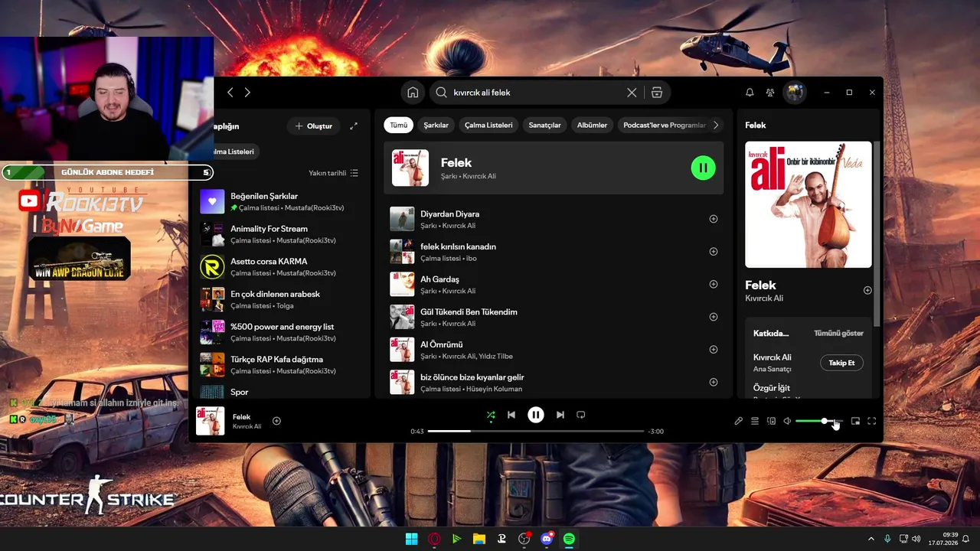
Task: Select the Sanatçılar filter tab
Action: tap(544, 125)
